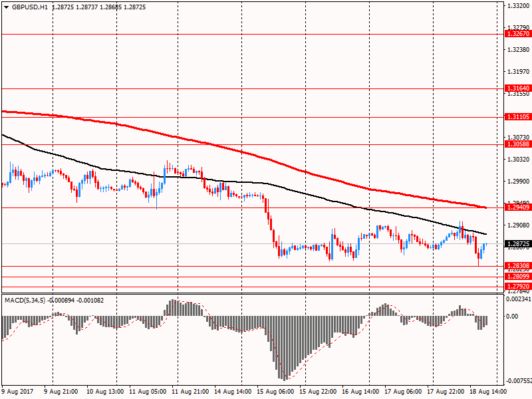This screenshot has height=399, width=532.
Task: Click the 17 Aug 06:00 time label
Action: coord(403,392)
